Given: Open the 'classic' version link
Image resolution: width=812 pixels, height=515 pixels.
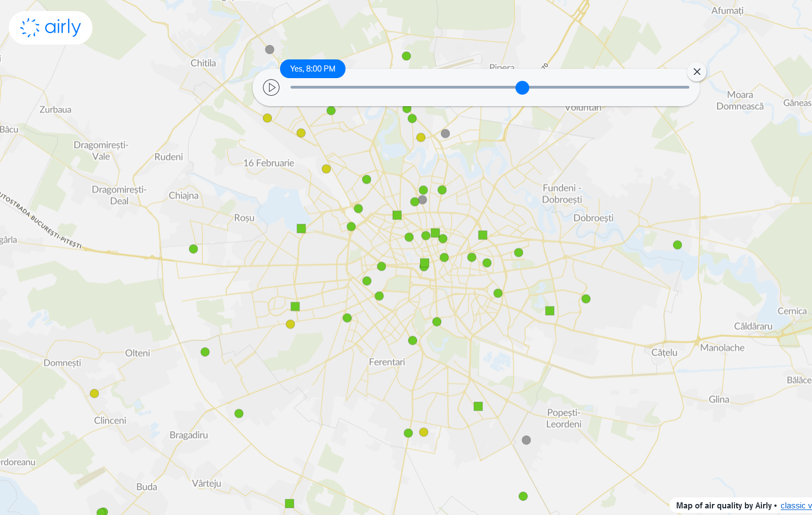Looking at the screenshot, I should 795,506.
